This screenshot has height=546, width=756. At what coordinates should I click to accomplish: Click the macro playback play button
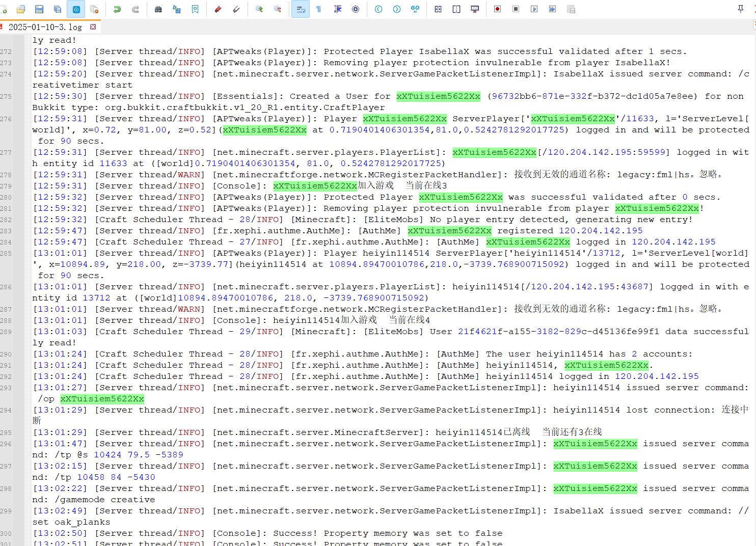pyautogui.click(x=534, y=9)
